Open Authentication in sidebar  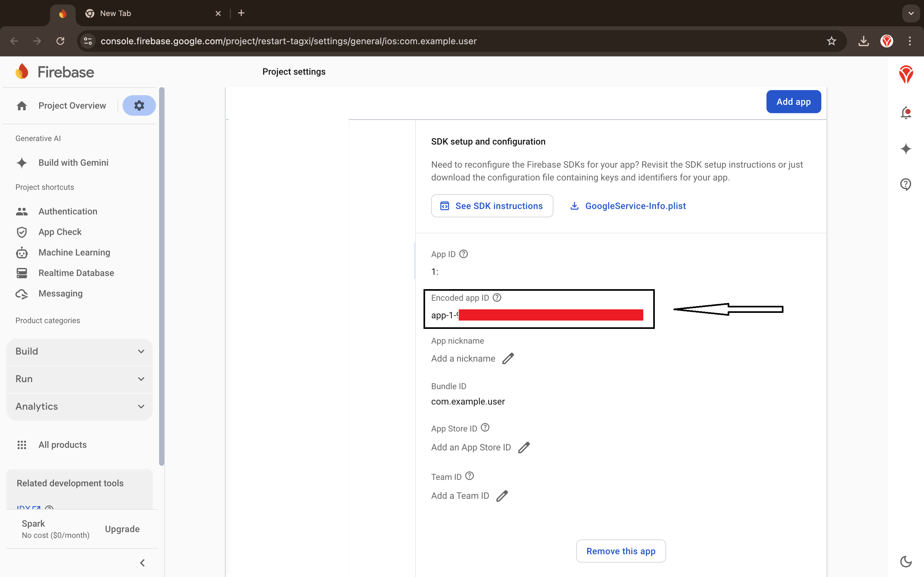click(68, 212)
